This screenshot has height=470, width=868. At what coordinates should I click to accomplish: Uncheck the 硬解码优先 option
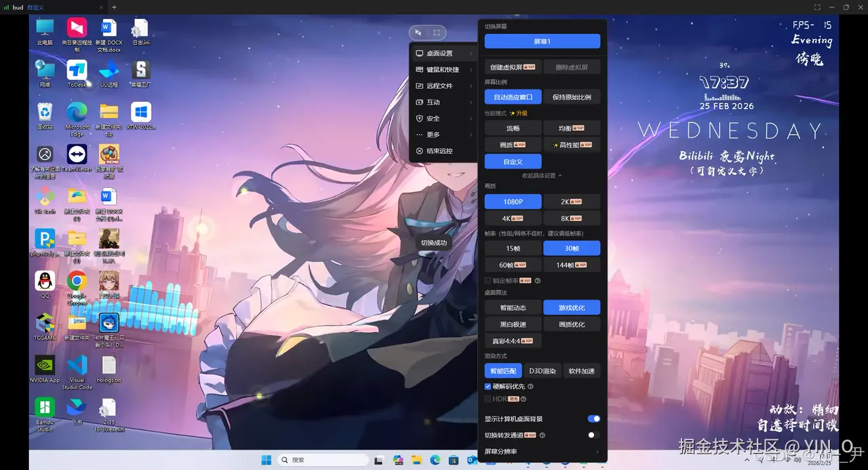pos(488,386)
